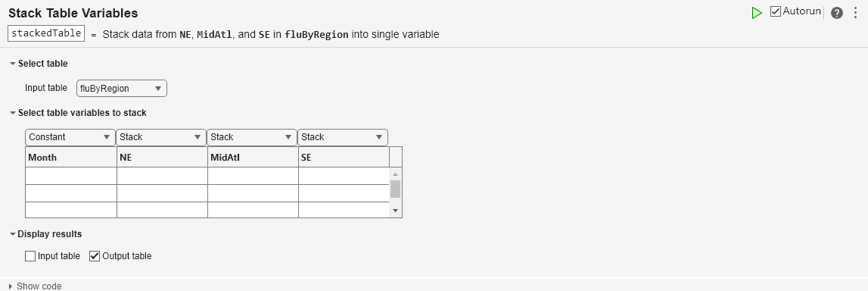Edit the stackedTable output variable name
868x291 pixels.
pyautogui.click(x=46, y=33)
